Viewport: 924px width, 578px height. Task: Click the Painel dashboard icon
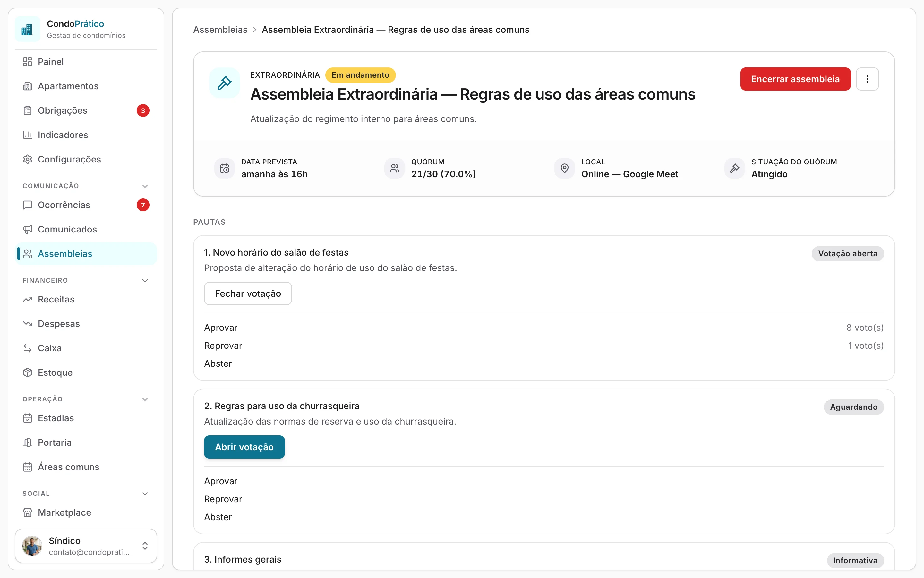click(28, 62)
